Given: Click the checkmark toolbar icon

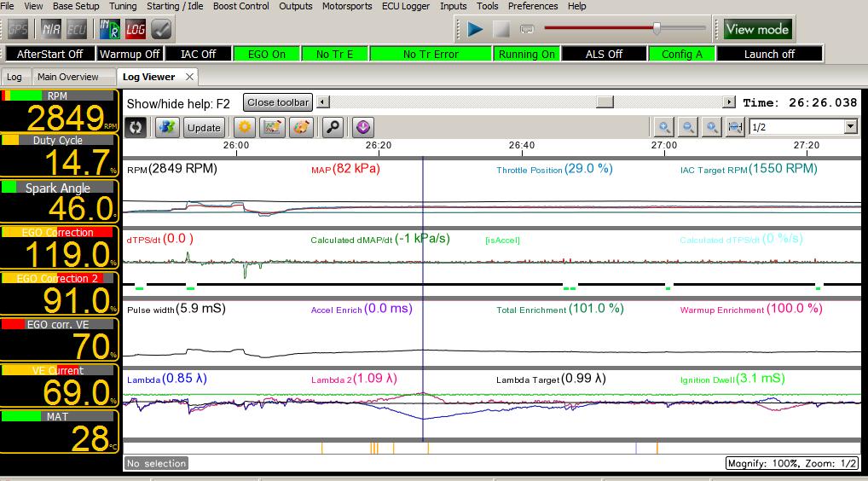Looking at the screenshot, I should (x=161, y=29).
